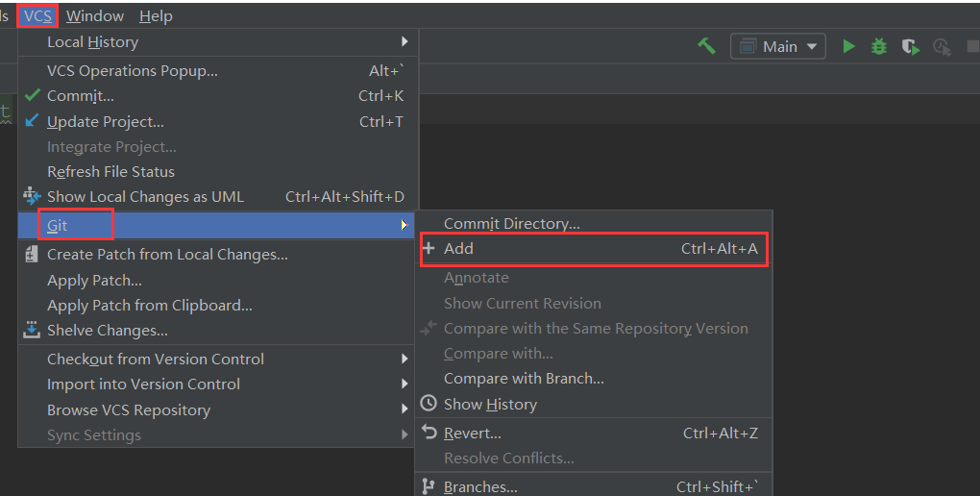The image size is (980, 496).
Task: Select Shelve Changes... entry
Action: click(x=218, y=331)
